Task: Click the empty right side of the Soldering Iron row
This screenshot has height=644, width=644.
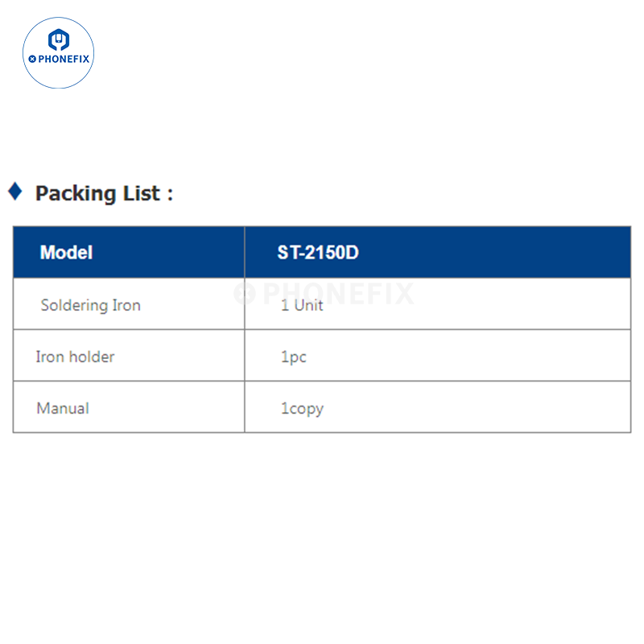Action: click(523, 305)
